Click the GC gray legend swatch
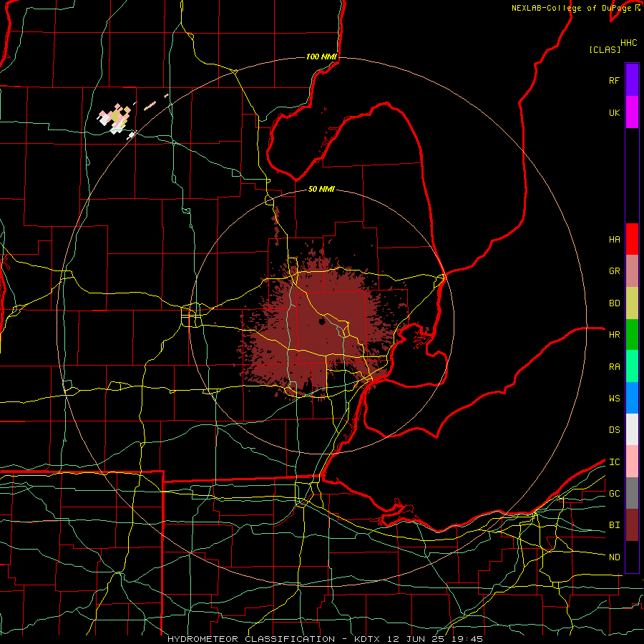This screenshot has height=644, width=644. (632, 493)
